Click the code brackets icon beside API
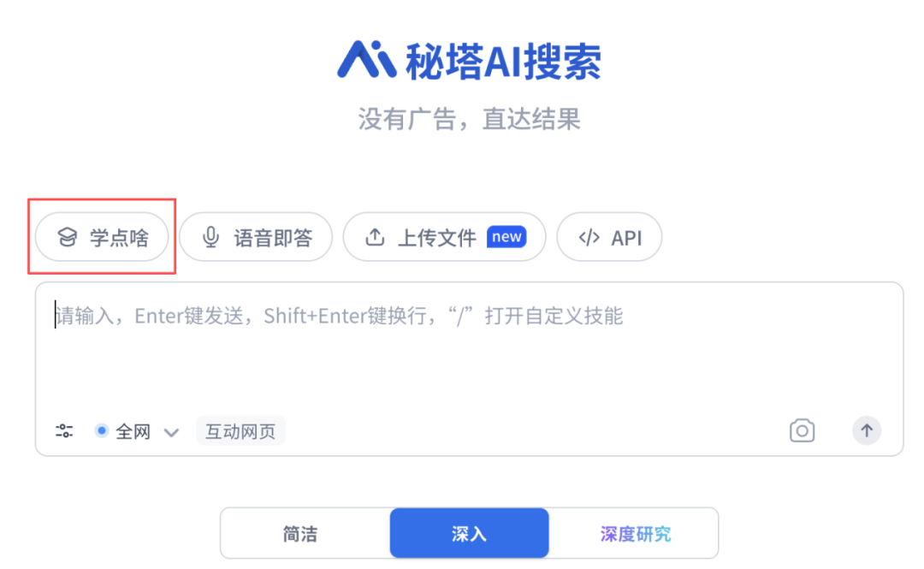 click(x=589, y=238)
